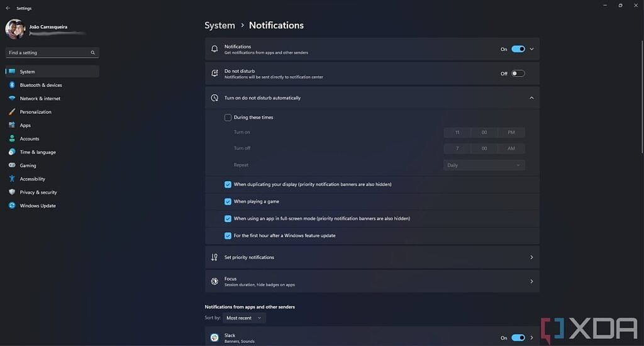
Task: Open the Sort by Most recent dropdown
Action: (244, 318)
